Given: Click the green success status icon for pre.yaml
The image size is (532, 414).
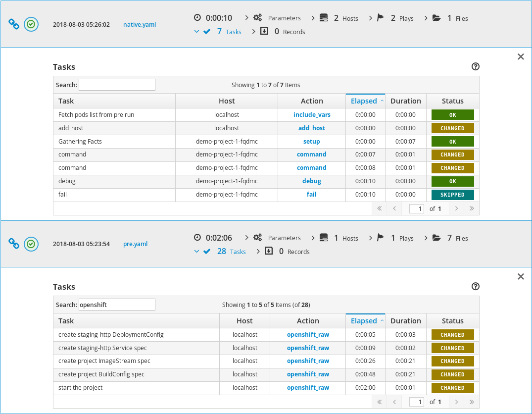Looking at the screenshot, I should coord(31,244).
